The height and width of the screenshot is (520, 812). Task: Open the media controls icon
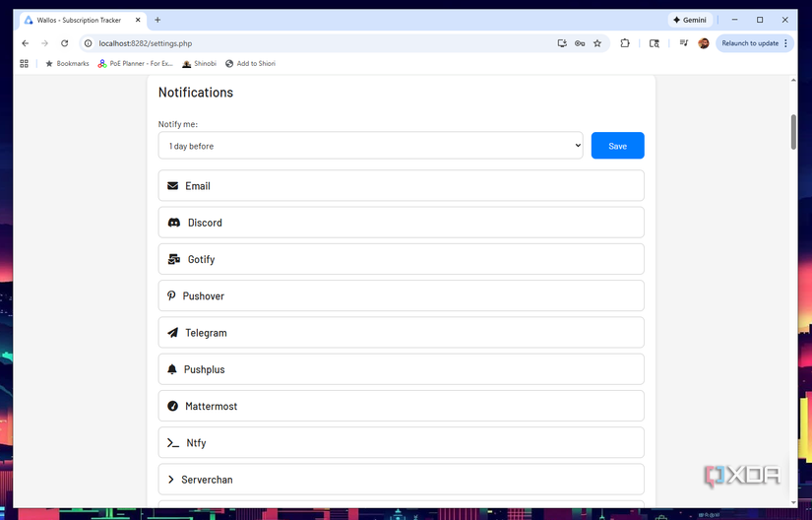(x=684, y=43)
